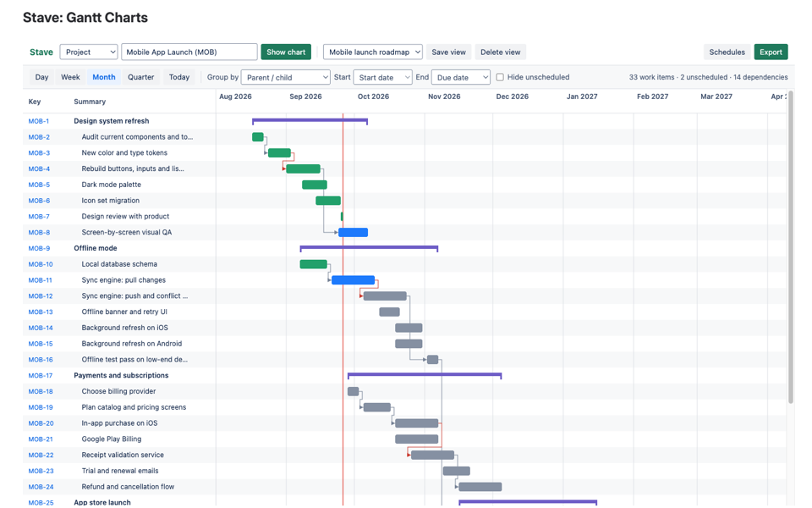Click the purple Payments and subscriptions summary bar
812x508 pixels.
(x=425, y=375)
